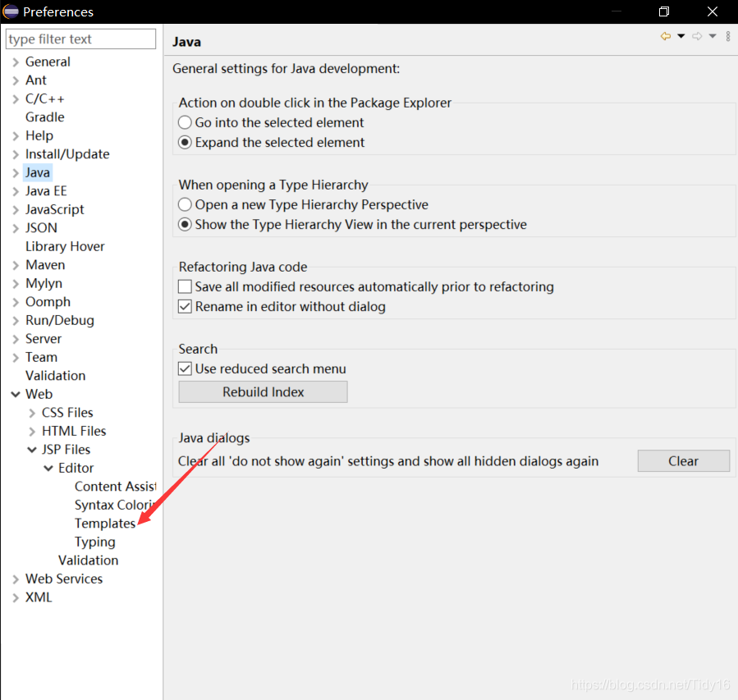
Task: Expand the Ant tree node
Action: [16, 80]
